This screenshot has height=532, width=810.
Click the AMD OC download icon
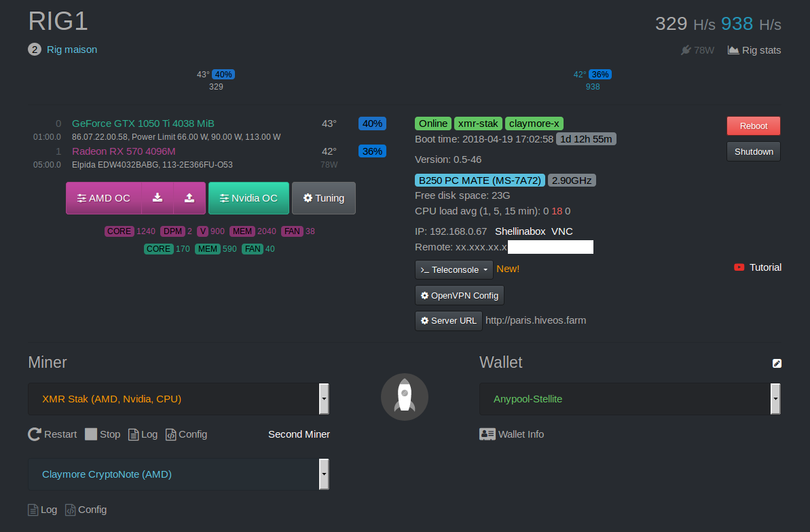click(x=158, y=198)
